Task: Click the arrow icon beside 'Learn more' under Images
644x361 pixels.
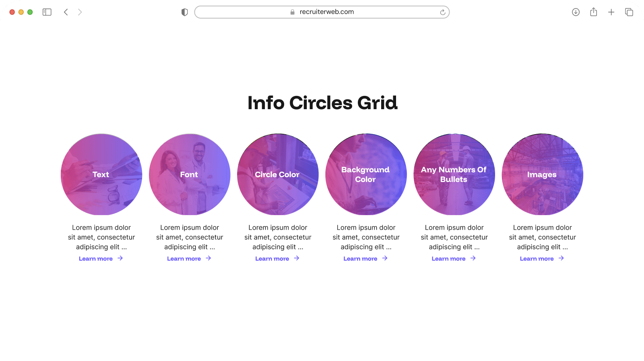Action: [x=561, y=258]
